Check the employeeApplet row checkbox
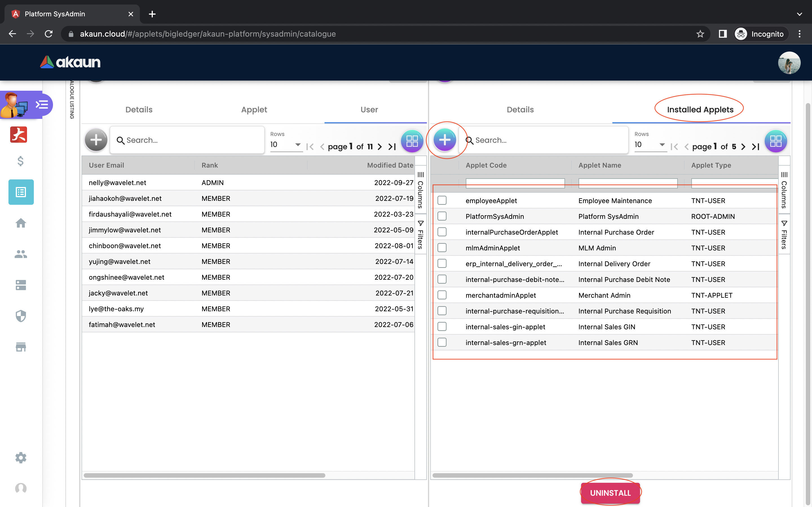The height and width of the screenshot is (507, 812). pyautogui.click(x=442, y=201)
